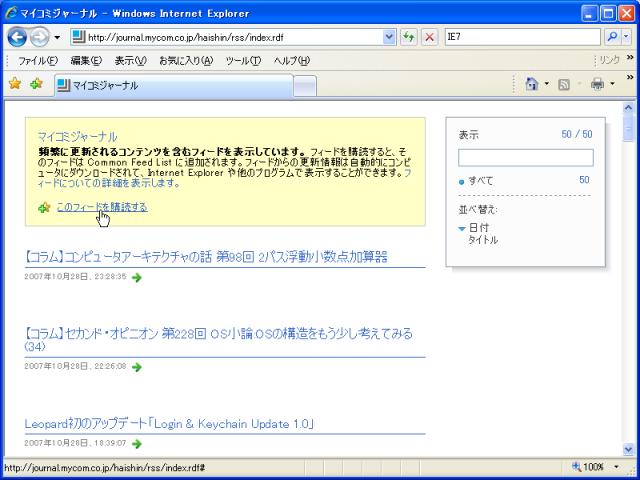Open the ファイル(F) menu
Viewport: 640px width, 480px height.
38,61
